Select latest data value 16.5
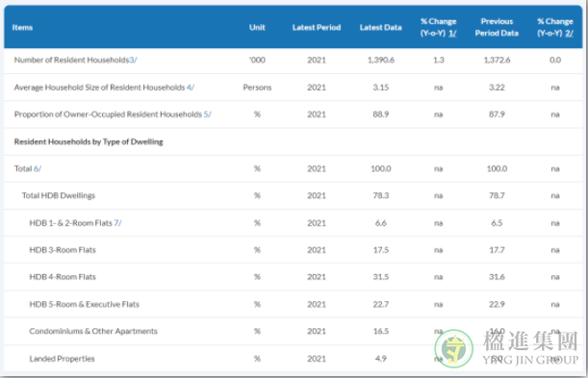The height and width of the screenshot is (378, 588). (381, 331)
